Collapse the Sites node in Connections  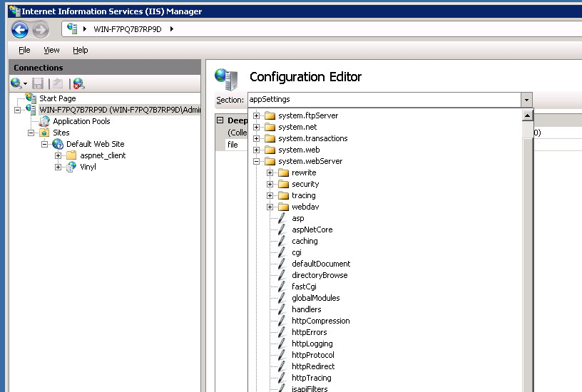(31, 133)
